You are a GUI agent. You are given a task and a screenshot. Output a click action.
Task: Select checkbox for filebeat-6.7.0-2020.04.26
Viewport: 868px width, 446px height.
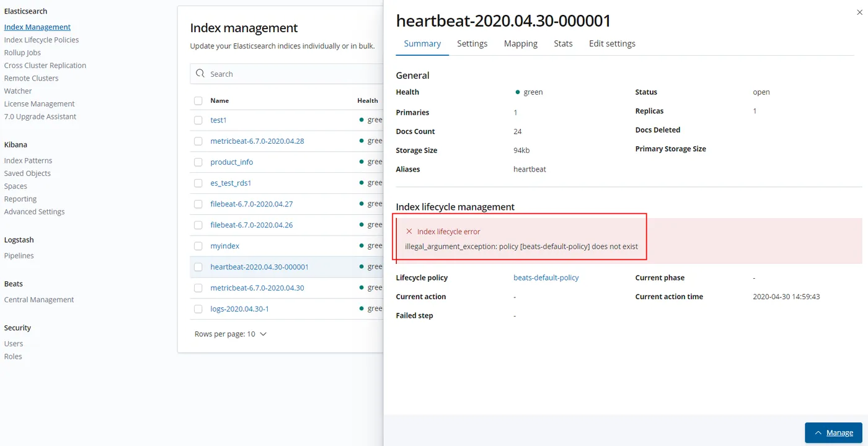198,225
